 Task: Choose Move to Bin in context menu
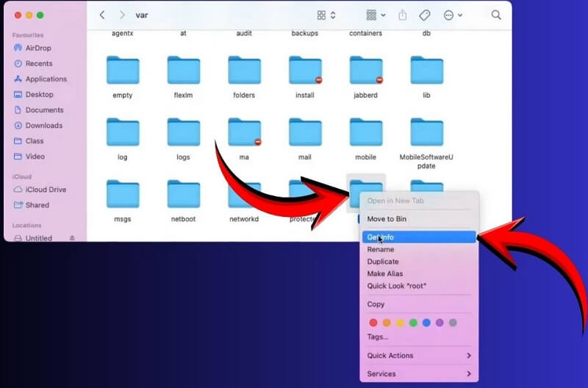pyautogui.click(x=419, y=219)
